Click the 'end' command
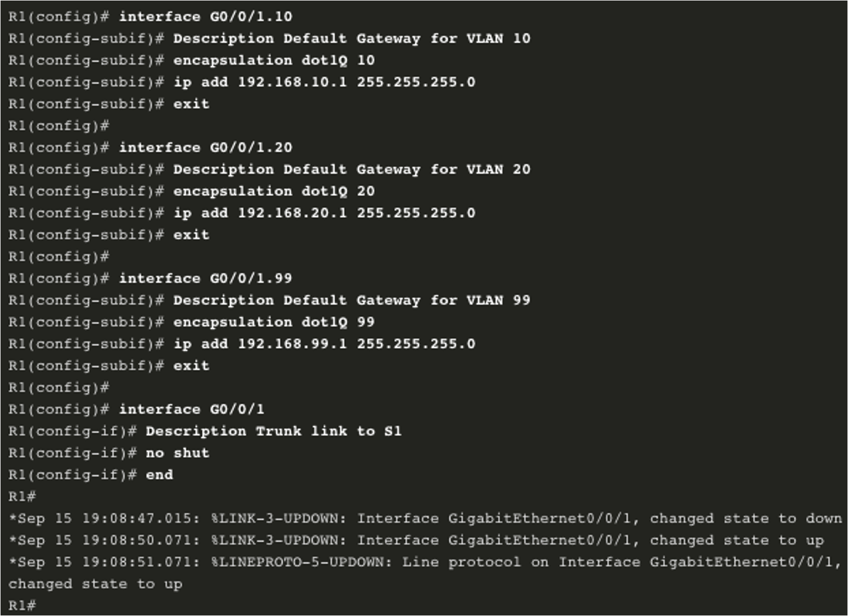Viewport: 848px width, 616px height. coord(159,475)
